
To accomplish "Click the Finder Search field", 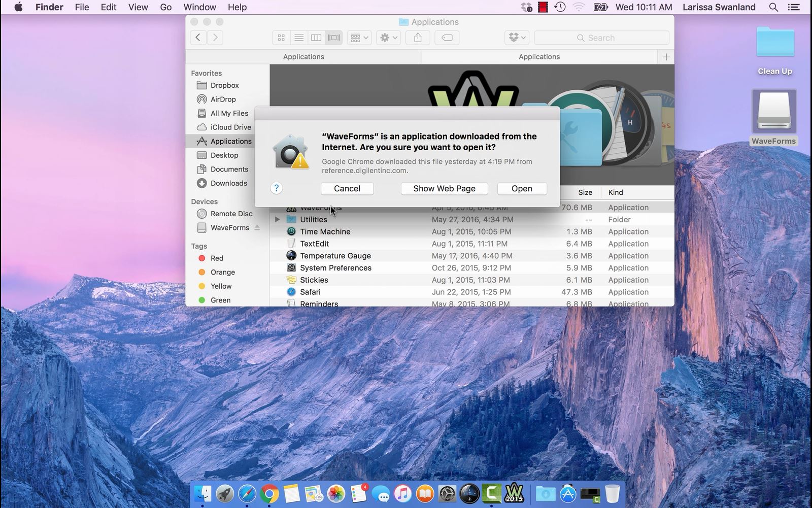I will coord(601,38).
